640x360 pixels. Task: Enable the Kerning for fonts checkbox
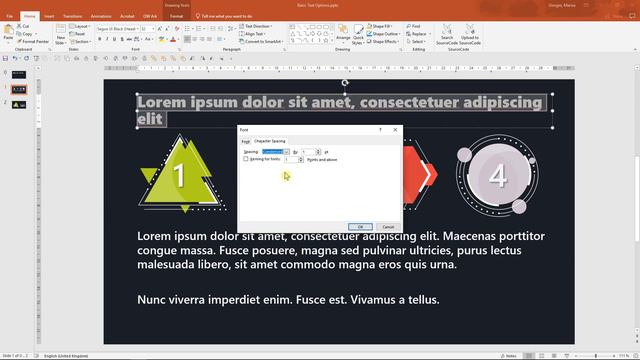click(246, 159)
